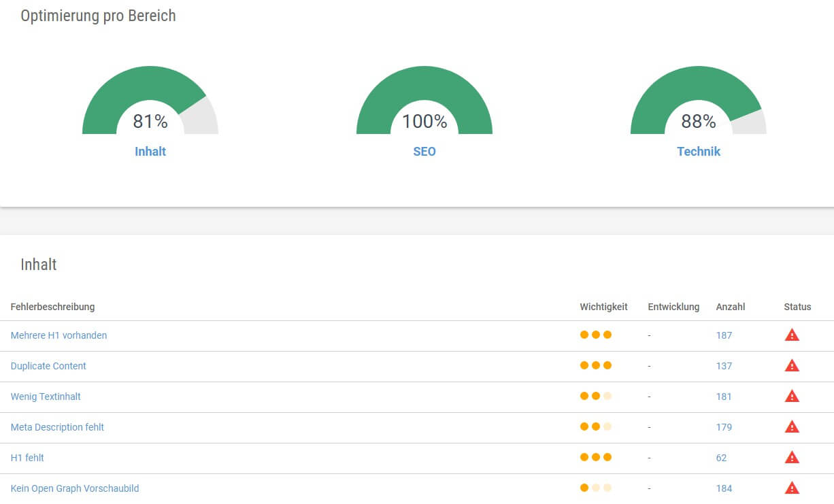Open the Technik gauge label link
This screenshot has height=504, width=834.
[x=699, y=152]
